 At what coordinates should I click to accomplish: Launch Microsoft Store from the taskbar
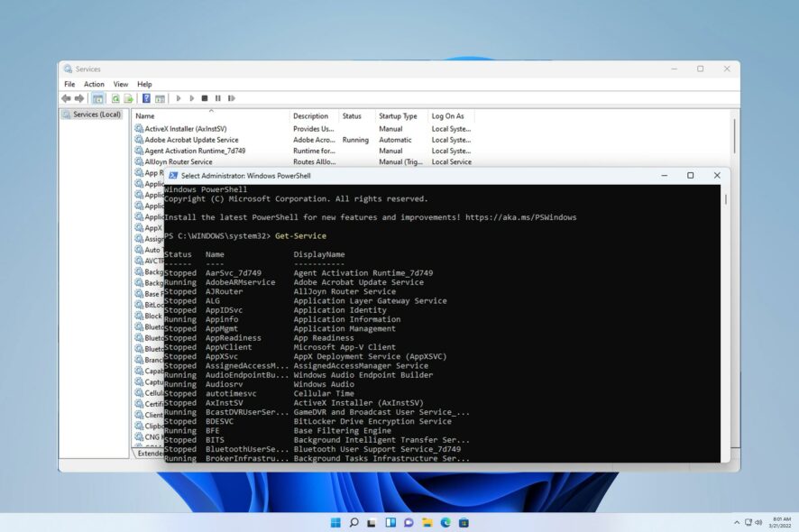tap(464, 523)
